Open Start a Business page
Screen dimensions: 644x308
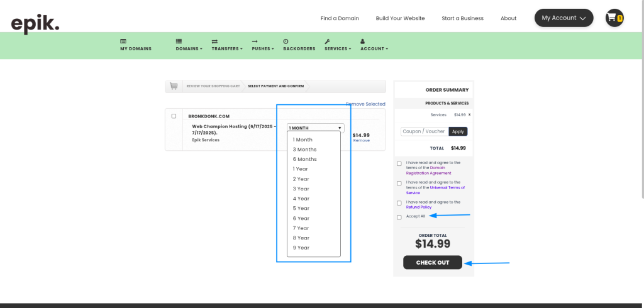(x=462, y=18)
